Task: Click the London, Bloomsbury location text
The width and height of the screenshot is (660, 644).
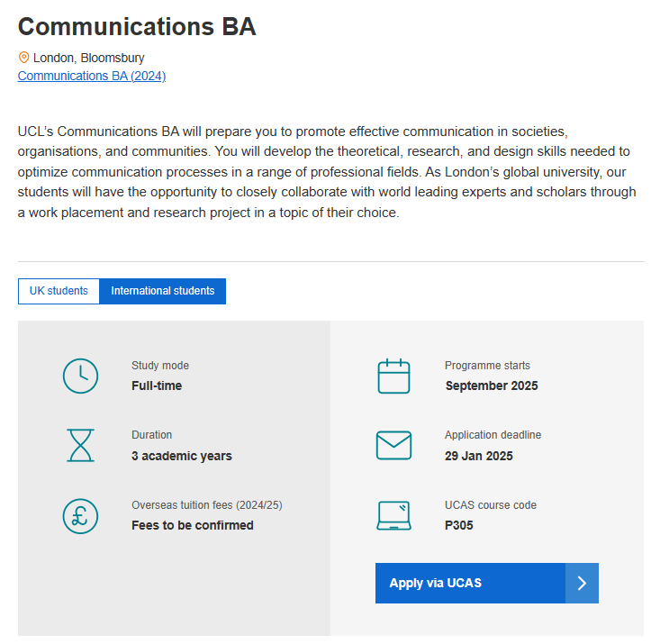Action: 89,58
